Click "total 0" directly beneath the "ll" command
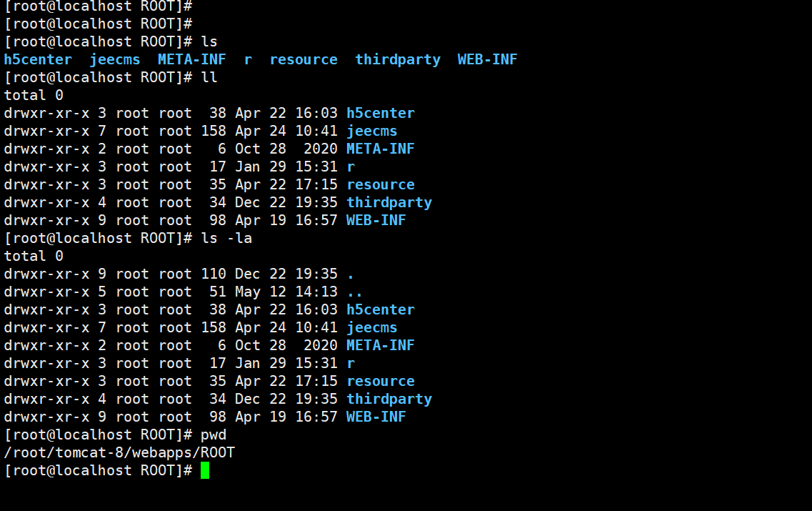This screenshot has height=511, width=812. coord(34,95)
